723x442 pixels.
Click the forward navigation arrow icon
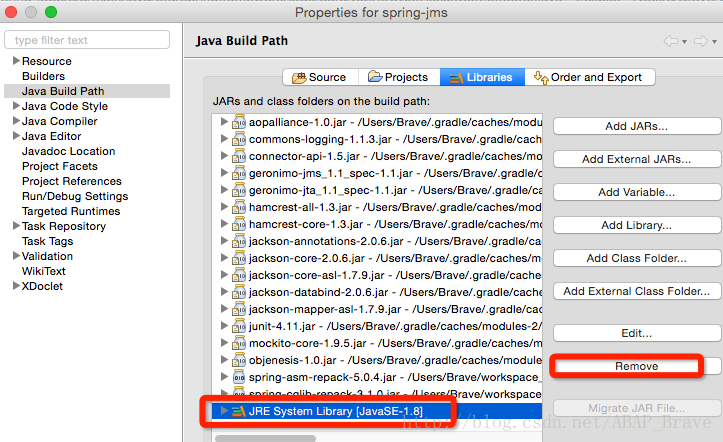701,41
